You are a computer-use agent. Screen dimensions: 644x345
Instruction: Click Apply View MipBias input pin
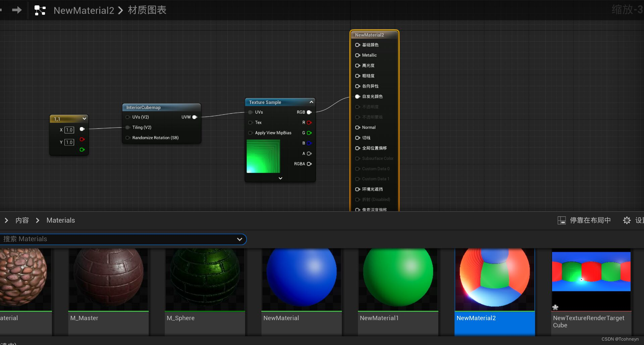[251, 133]
